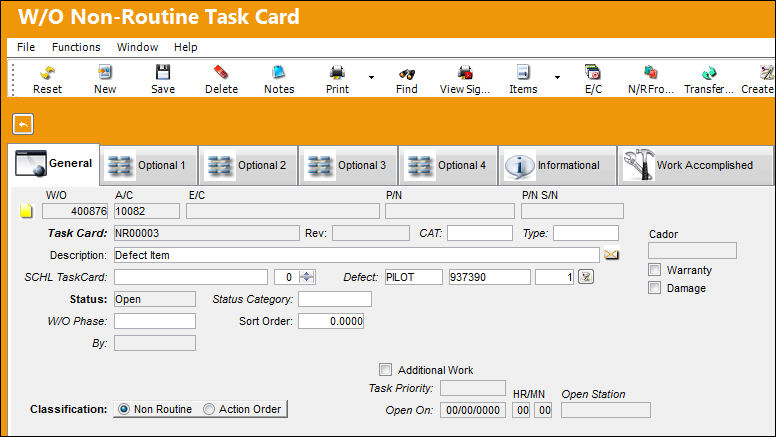Click the Open Station field
This screenshot has height=437, width=776.
[x=606, y=410]
